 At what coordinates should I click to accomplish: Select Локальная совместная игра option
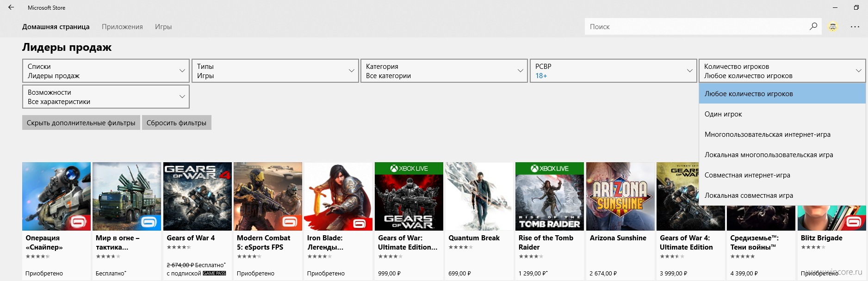click(782, 195)
